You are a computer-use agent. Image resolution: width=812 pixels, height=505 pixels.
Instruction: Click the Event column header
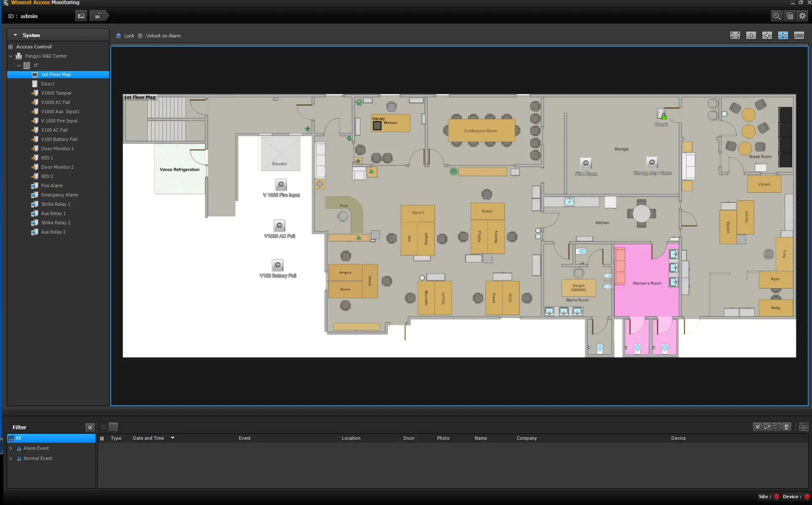pyautogui.click(x=244, y=438)
